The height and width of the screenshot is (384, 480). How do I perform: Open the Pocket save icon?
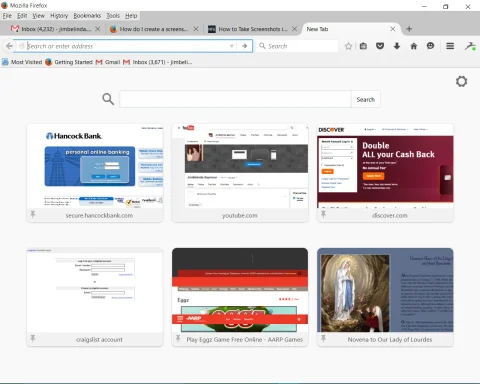coord(380,46)
